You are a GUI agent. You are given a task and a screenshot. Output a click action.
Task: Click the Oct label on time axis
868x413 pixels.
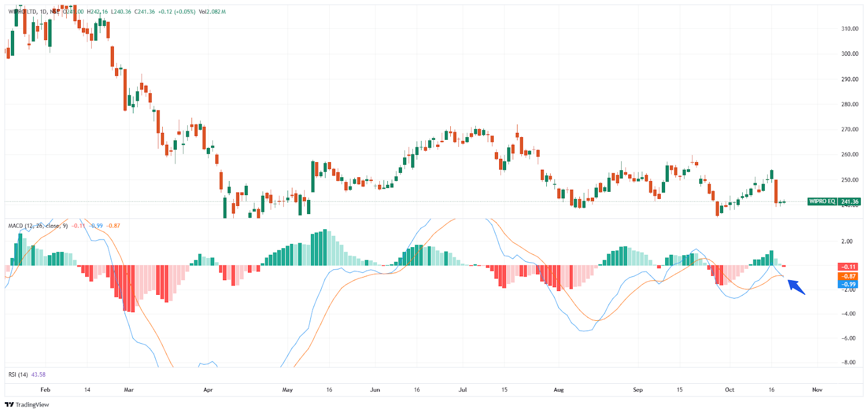pos(730,390)
